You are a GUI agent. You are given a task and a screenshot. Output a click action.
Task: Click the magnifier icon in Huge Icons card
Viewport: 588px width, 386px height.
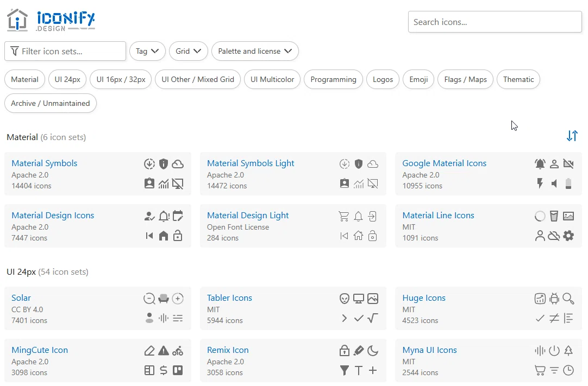coord(568,299)
